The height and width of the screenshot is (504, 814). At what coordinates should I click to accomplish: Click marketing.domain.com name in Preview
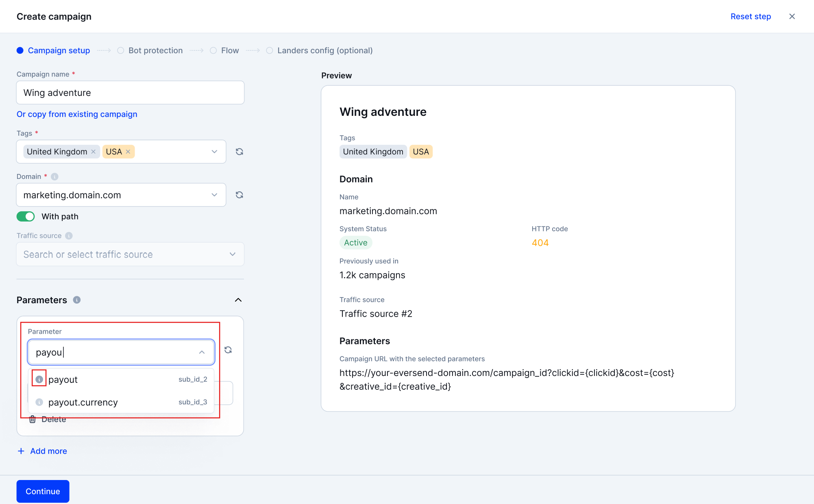pos(388,211)
